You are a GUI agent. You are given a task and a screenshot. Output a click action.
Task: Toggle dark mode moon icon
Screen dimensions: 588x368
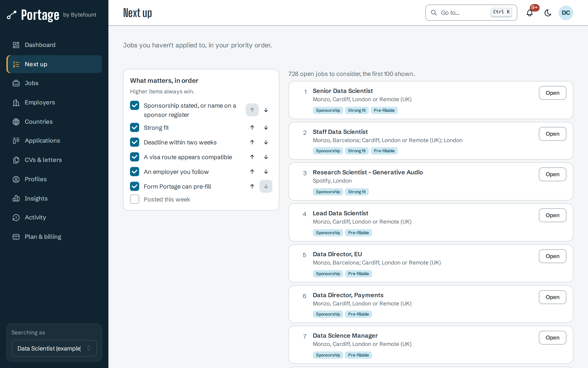(548, 13)
